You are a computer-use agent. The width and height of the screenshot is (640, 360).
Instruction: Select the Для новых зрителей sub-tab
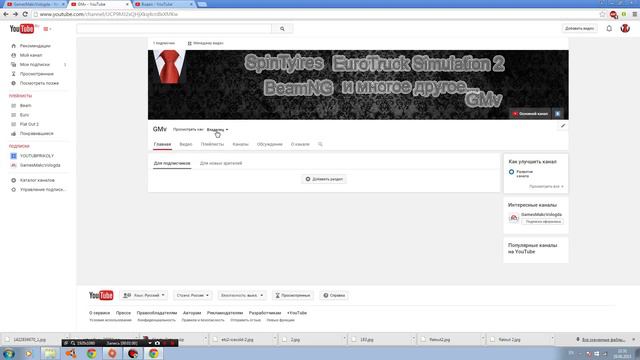click(221, 163)
